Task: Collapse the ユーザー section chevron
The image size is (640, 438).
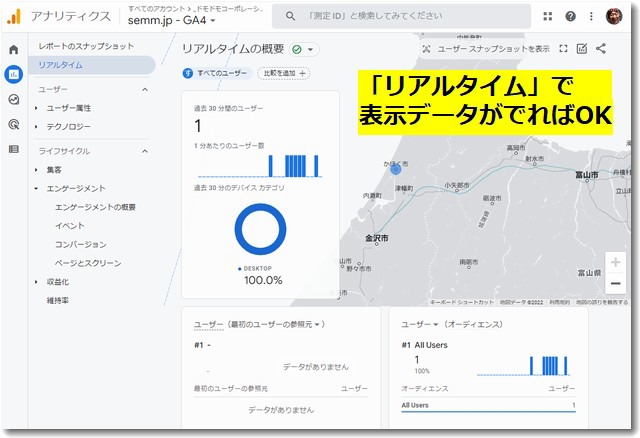Action: point(145,89)
